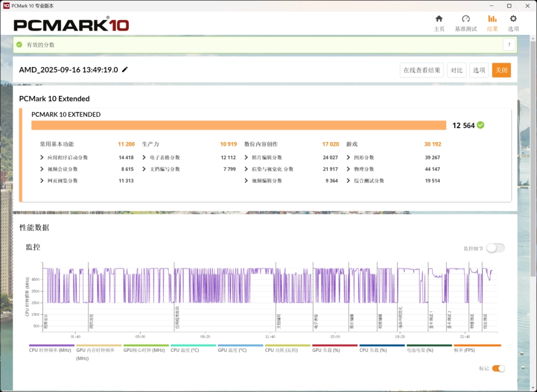Click the 应用程序启动 marker on the chart
The width and height of the screenshot is (537, 392).
pos(177,318)
